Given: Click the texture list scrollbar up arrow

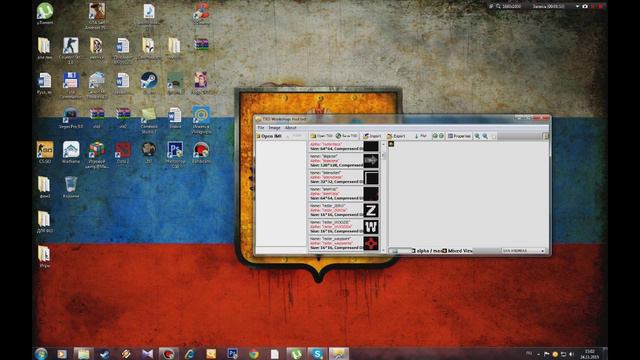Looking at the screenshot, I should click(x=383, y=144).
